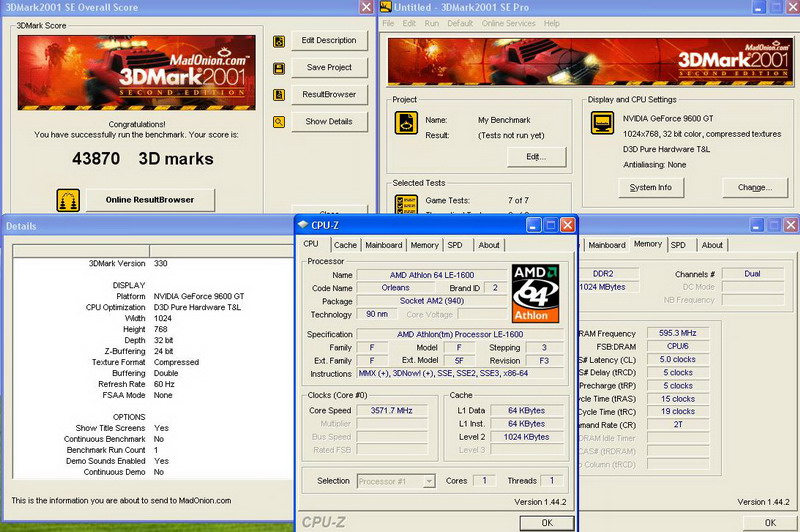Viewport: 800px width, 532px height.
Task: Click the monitor icon in Display settings
Action: pyautogui.click(x=602, y=123)
